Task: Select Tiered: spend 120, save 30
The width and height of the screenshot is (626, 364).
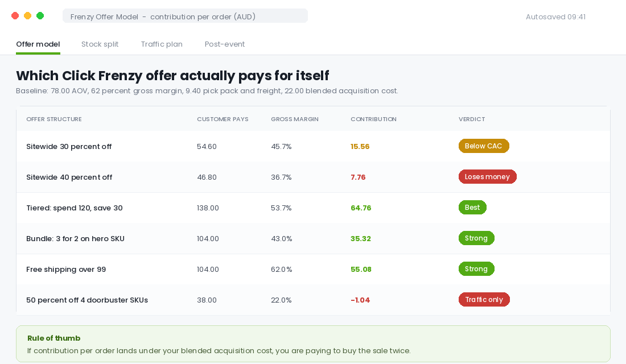Action: tap(313, 208)
